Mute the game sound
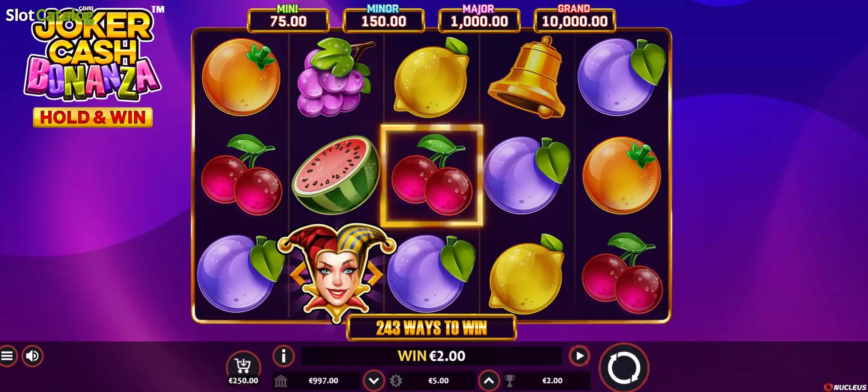Image resolution: width=868 pixels, height=392 pixels. [x=32, y=356]
